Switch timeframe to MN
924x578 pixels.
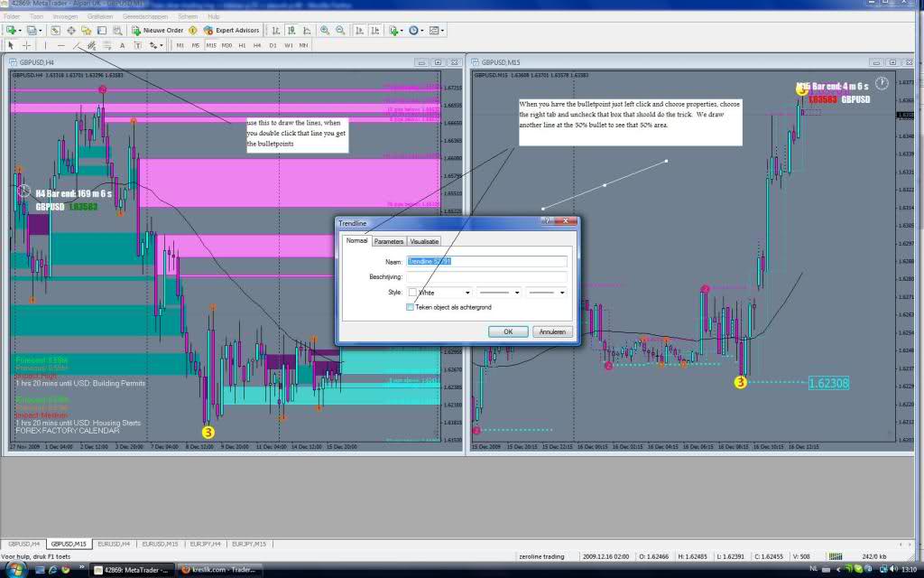pyautogui.click(x=303, y=45)
